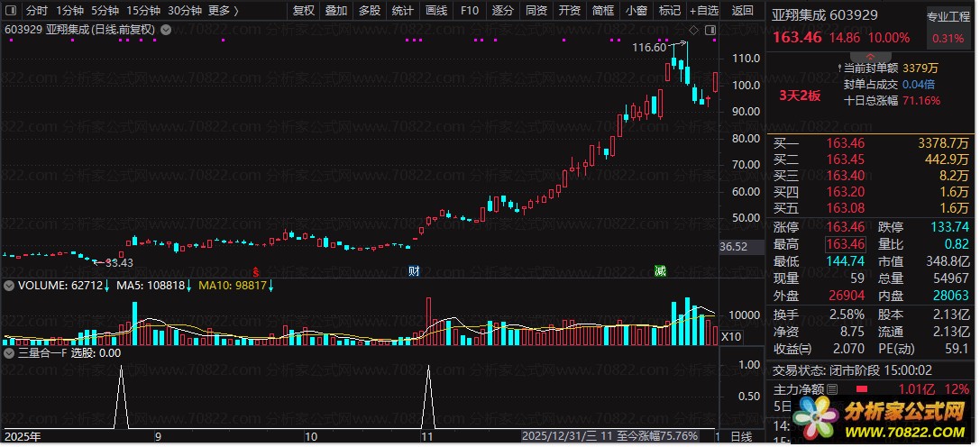The image size is (980, 447).
Task: Collapse the info panel with red chevron
Action: [x=870, y=56]
